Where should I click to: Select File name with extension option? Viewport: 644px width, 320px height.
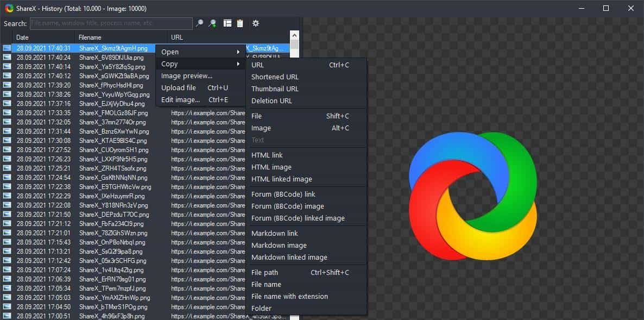[x=289, y=297]
